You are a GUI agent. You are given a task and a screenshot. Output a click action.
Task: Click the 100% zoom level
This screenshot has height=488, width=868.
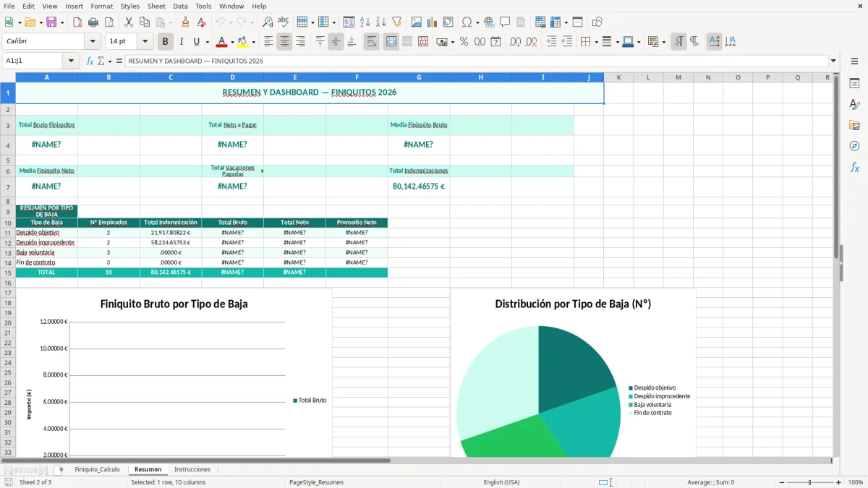856,482
